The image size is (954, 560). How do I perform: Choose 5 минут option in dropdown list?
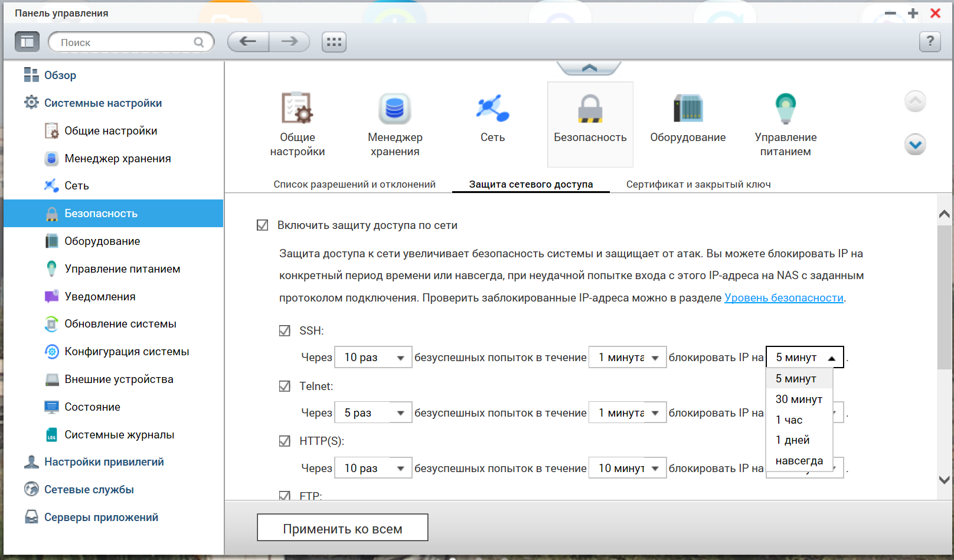click(x=799, y=378)
